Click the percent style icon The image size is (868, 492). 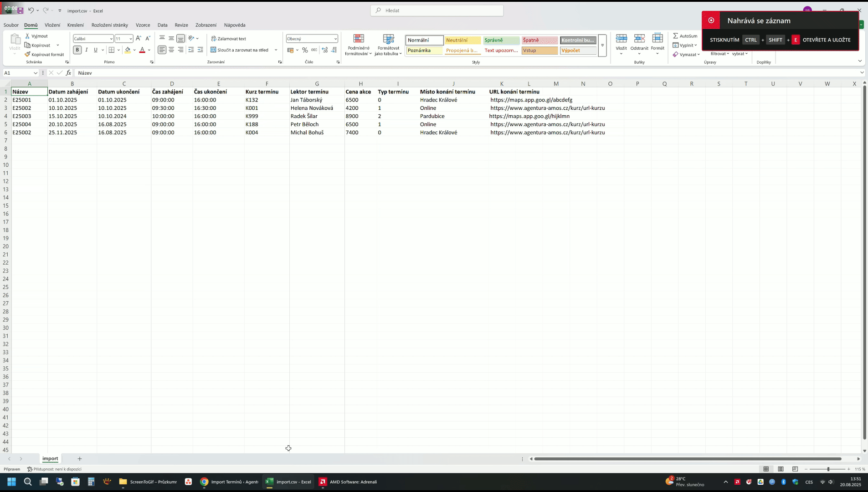point(305,50)
